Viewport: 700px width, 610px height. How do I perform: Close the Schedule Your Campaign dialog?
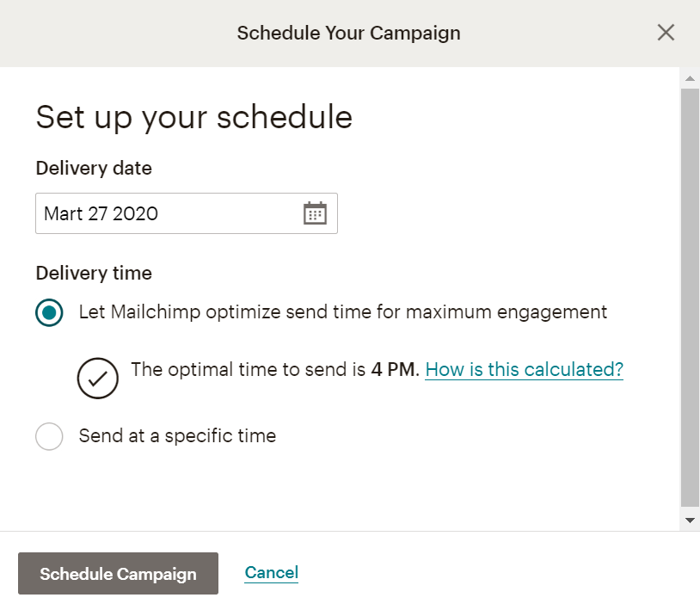666,33
